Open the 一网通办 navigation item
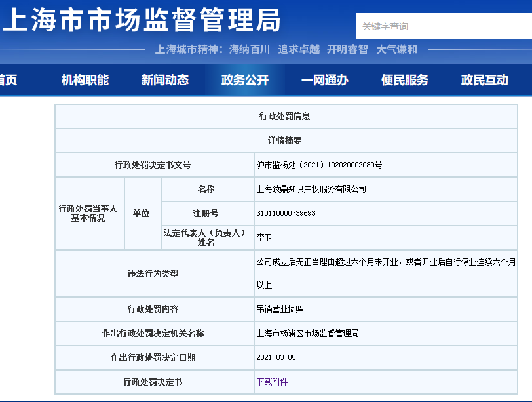This screenshot has height=402, width=532. click(x=325, y=80)
